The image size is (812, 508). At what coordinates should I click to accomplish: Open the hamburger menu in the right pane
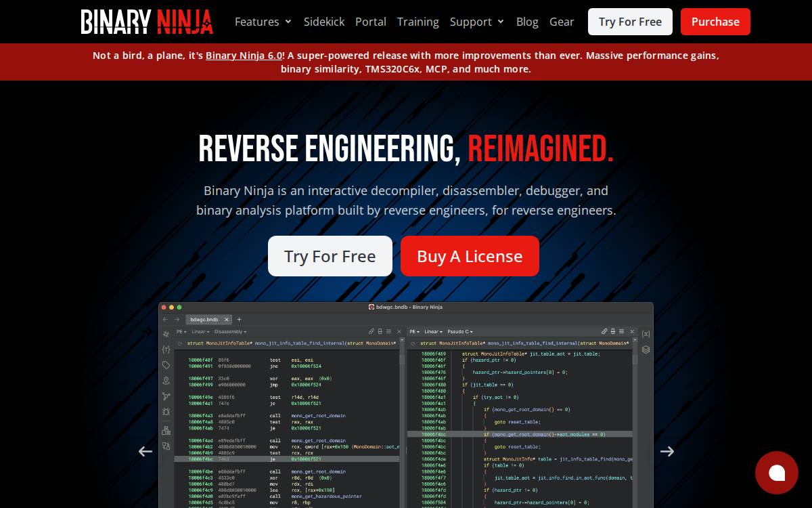pyautogui.click(x=621, y=332)
